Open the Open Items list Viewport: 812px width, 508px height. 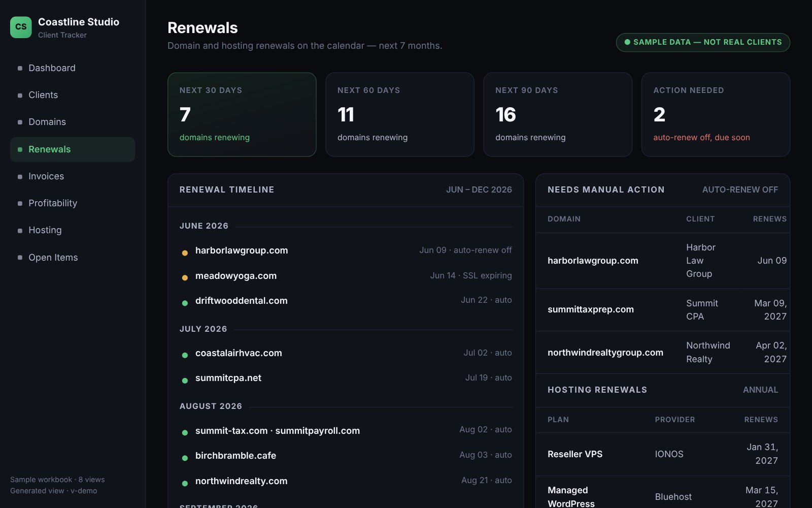[73, 258]
